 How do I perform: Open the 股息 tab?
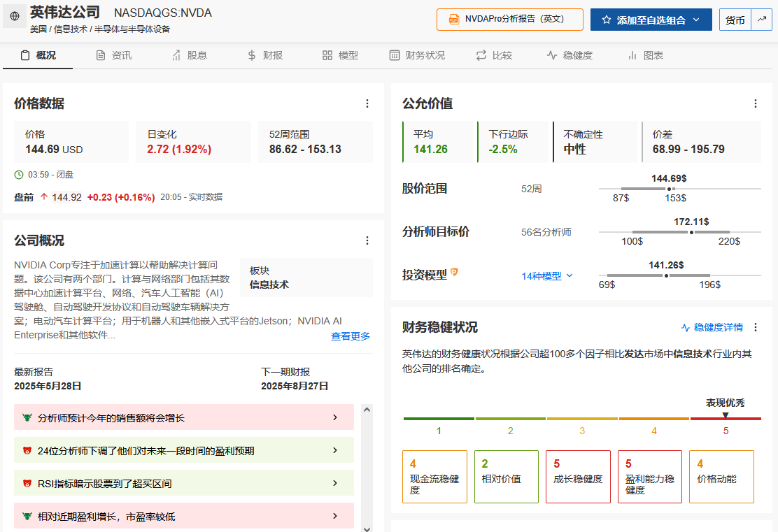pyautogui.click(x=189, y=55)
